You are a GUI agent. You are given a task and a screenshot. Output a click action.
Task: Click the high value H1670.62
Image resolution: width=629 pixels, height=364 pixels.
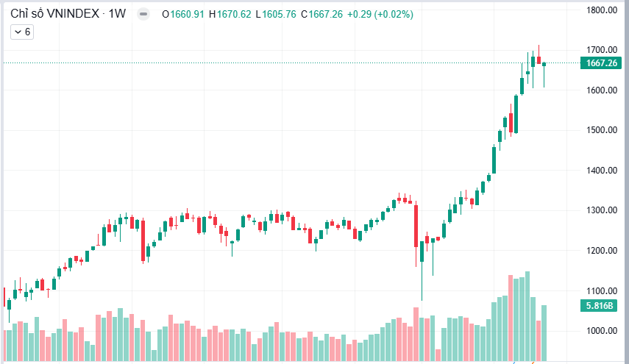[x=230, y=15]
